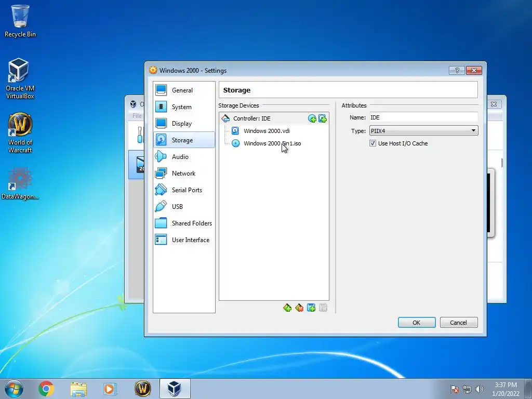Select the World of Warcraft desktop shortcut
The height and width of the screenshot is (399, 532).
click(20, 133)
